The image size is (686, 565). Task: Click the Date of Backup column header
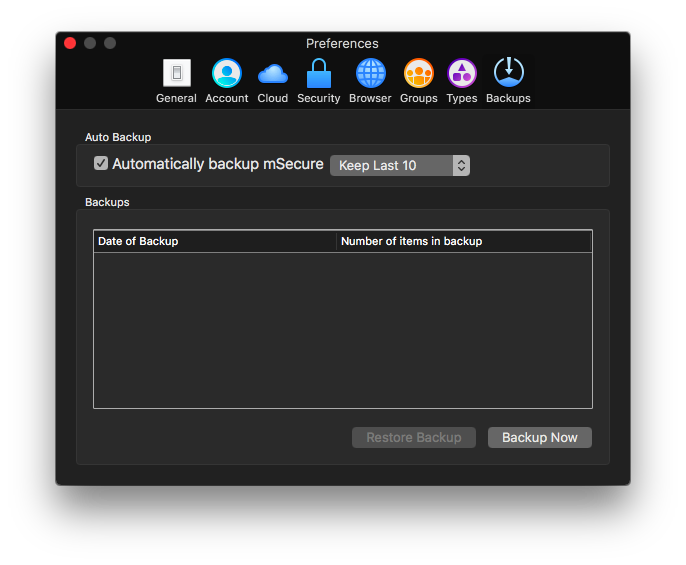pyautogui.click(x=215, y=241)
